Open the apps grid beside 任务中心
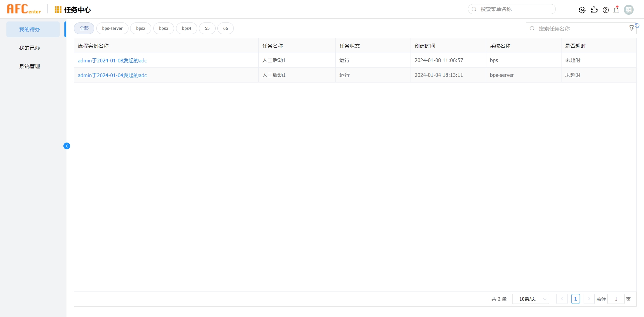The width and height of the screenshot is (644, 317). 58,9
